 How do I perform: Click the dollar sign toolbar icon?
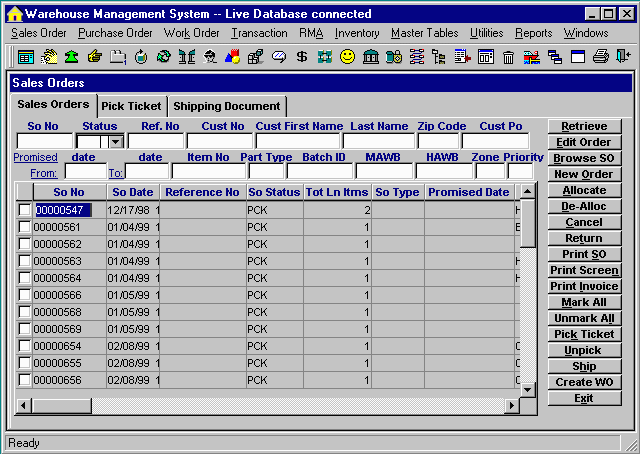(302, 57)
